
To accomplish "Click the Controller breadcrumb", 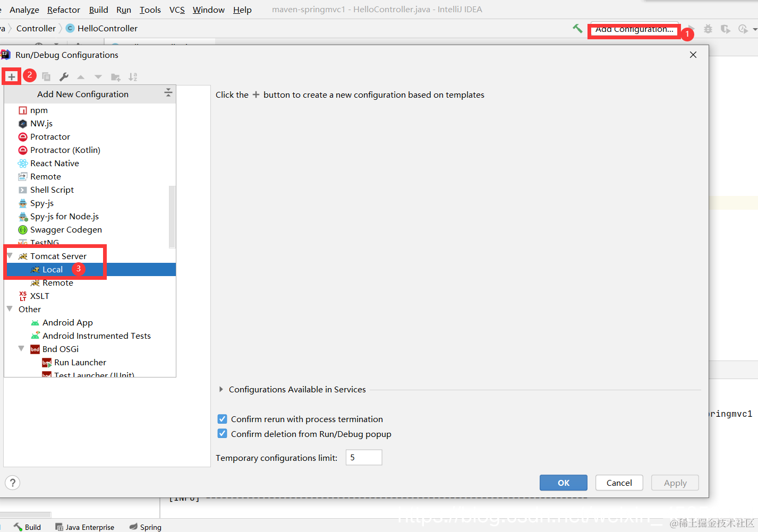I will pyautogui.click(x=36, y=28).
